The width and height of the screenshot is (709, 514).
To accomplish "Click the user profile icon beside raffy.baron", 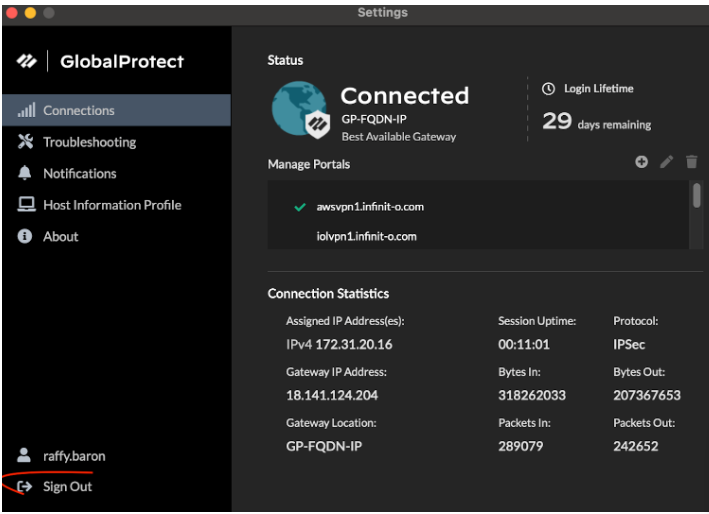I will 24,455.
